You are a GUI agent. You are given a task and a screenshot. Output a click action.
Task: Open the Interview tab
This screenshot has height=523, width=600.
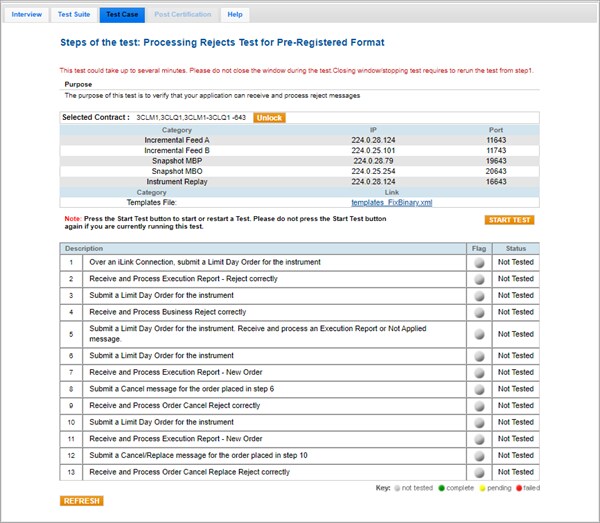(x=27, y=15)
